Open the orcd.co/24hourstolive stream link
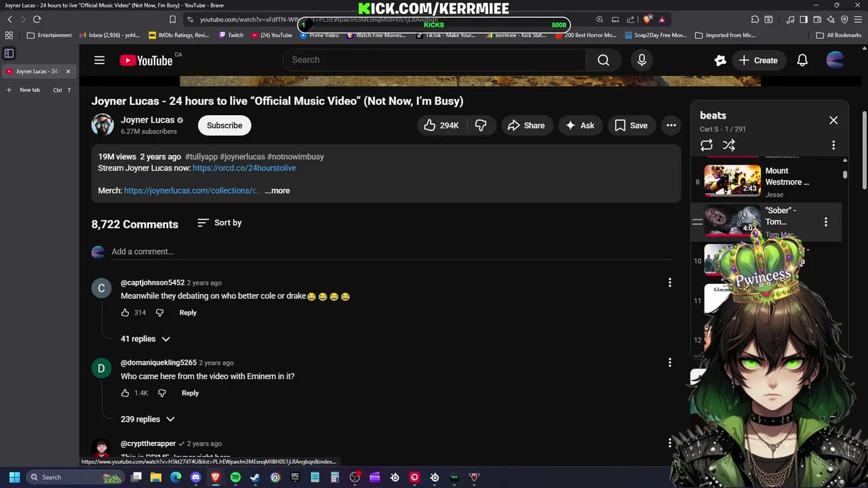 pyautogui.click(x=244, y=168)
